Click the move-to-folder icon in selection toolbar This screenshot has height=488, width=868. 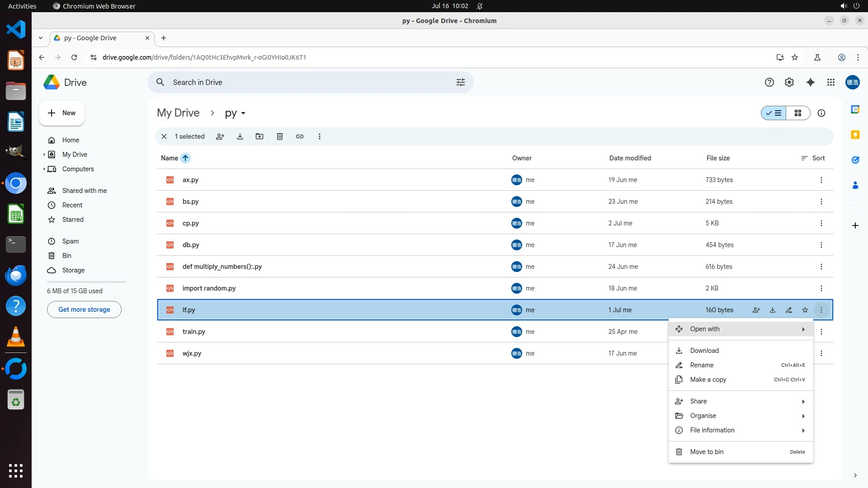[259, 136]
